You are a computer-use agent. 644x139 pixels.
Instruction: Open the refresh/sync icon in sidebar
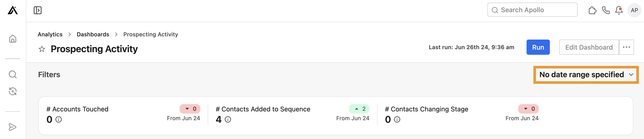[13, 91]
